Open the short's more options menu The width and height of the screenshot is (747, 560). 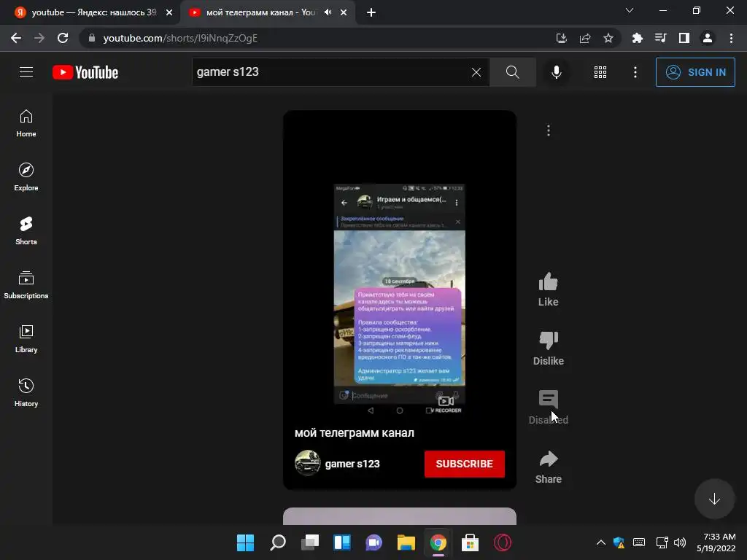coord(549,131)
